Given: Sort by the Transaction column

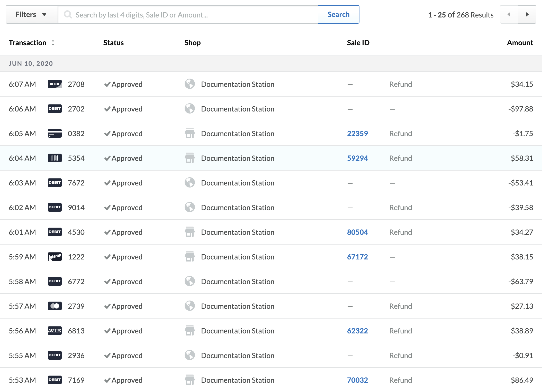Looking at the screenshot, I should click(32, 43).
